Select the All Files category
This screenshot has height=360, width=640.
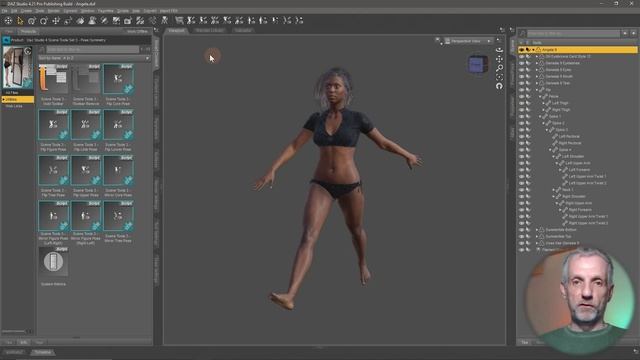[x=12, y=93]
